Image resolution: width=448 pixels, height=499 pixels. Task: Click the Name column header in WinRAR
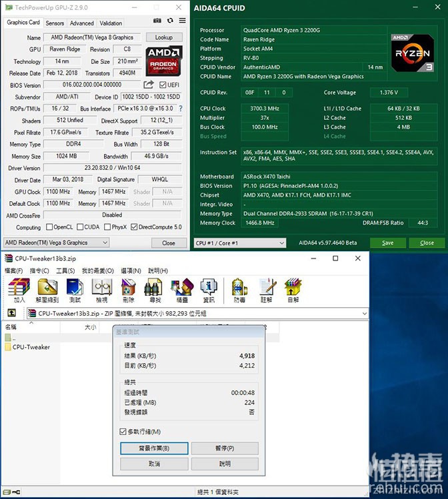31,327
